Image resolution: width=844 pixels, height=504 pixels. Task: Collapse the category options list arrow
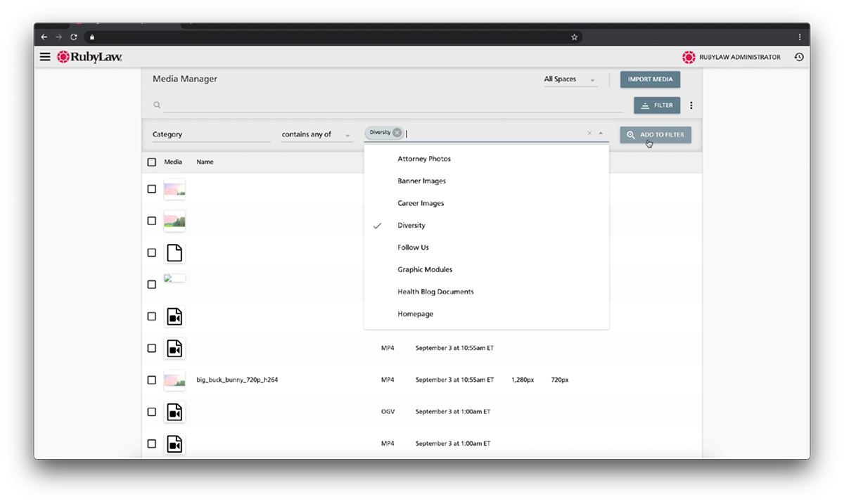[x=601, y=134]
